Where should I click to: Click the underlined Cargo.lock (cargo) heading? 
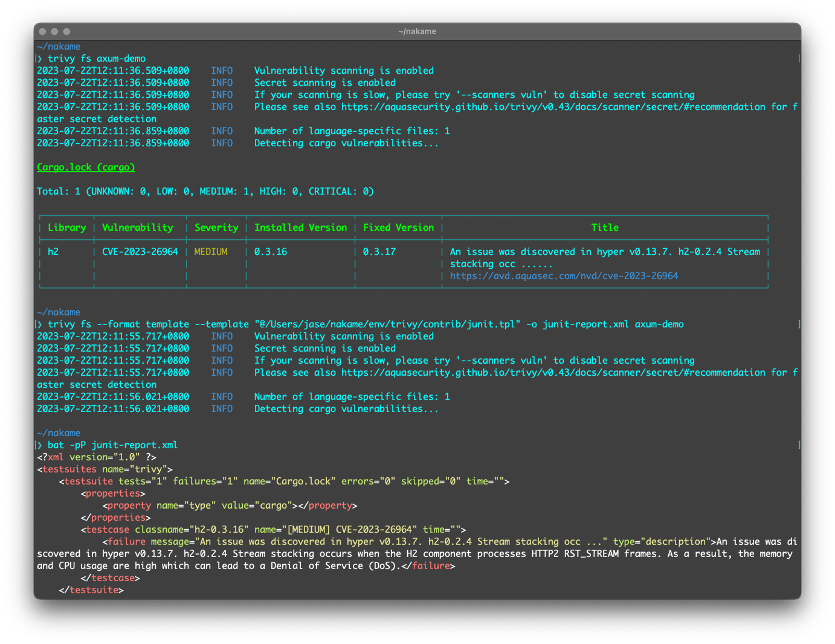pos(86,167)
